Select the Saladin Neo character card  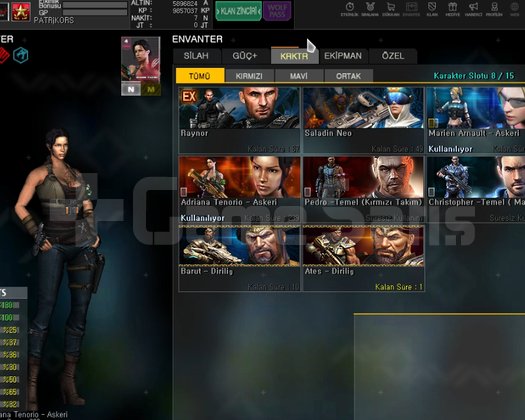pyautogui.click(x=363, y=120)
